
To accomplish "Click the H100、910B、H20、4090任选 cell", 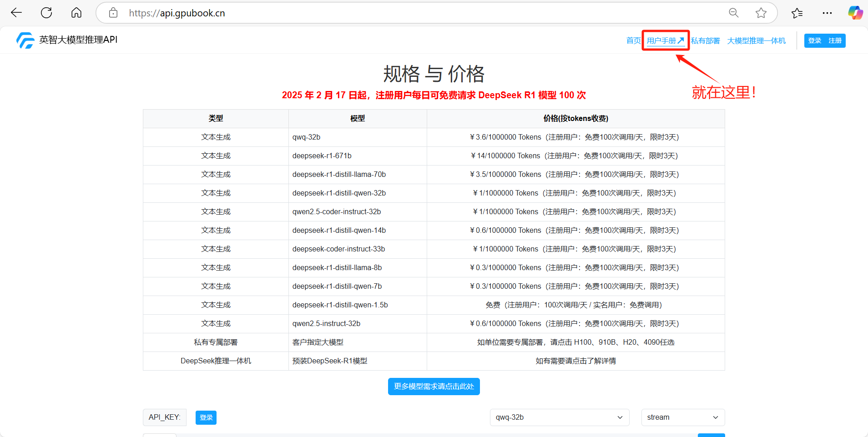I will point(575,342).
